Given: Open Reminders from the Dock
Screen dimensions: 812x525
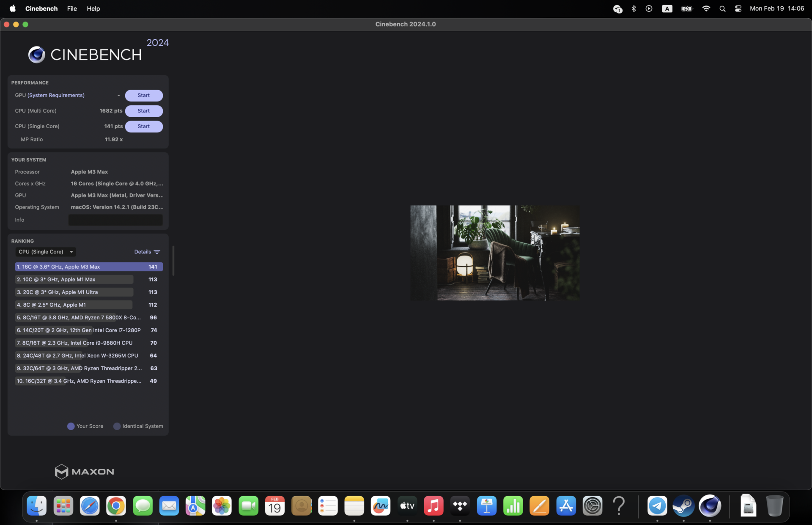Looking at the screenshot, I should coord(328,506).
